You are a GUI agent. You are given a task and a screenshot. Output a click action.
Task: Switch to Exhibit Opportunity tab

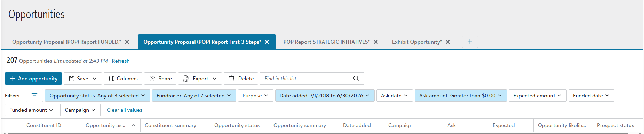(417, 42)
